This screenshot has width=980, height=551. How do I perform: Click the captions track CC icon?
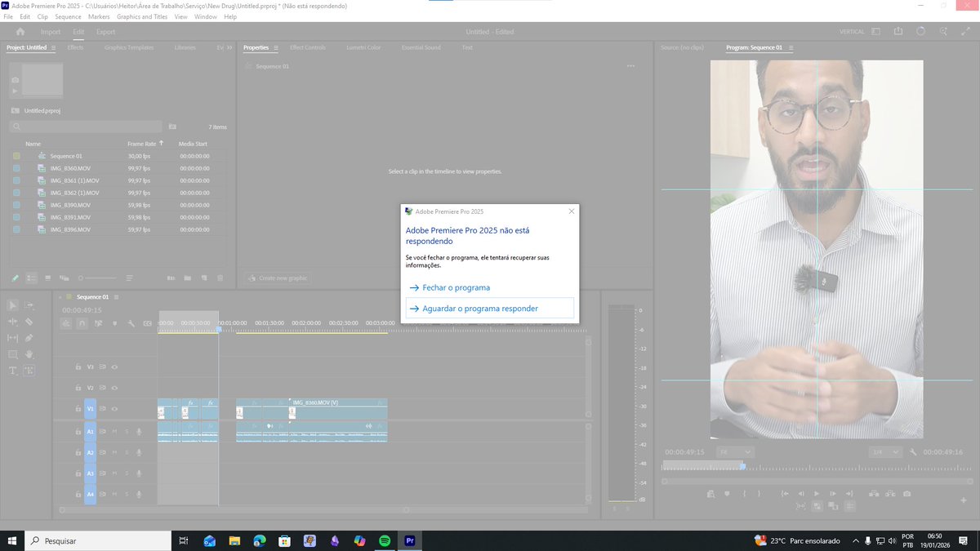[x=148, y=323]
